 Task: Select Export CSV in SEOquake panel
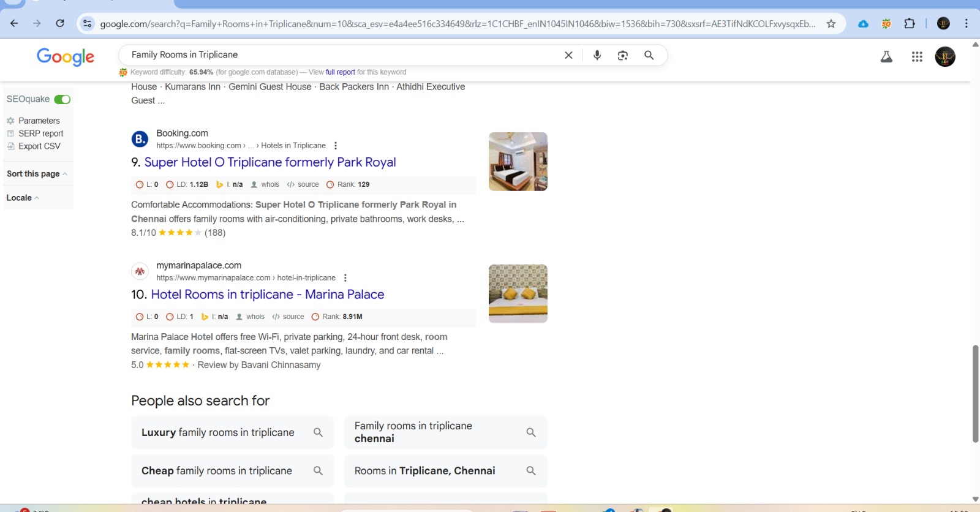click(39, 146)
